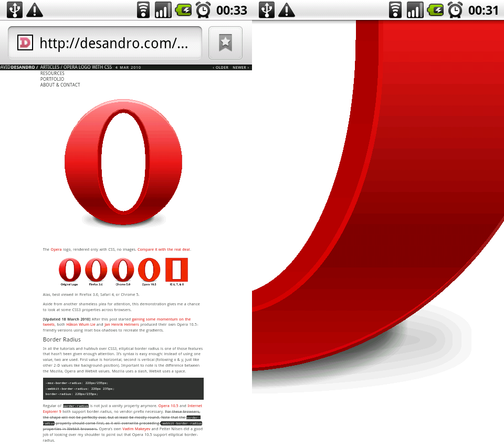
Task: Tap the USB icon beside the 00:33 clock
Action: [15, 9]
